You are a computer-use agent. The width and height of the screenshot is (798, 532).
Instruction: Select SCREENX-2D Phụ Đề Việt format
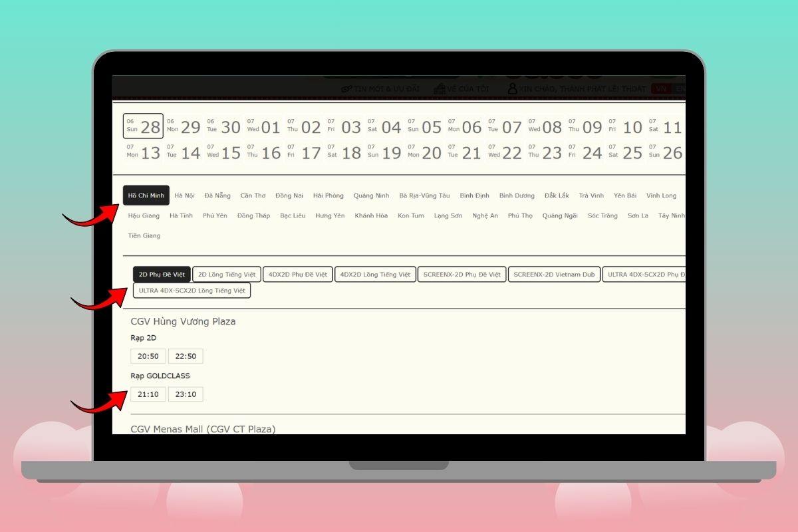coord(462,274)
